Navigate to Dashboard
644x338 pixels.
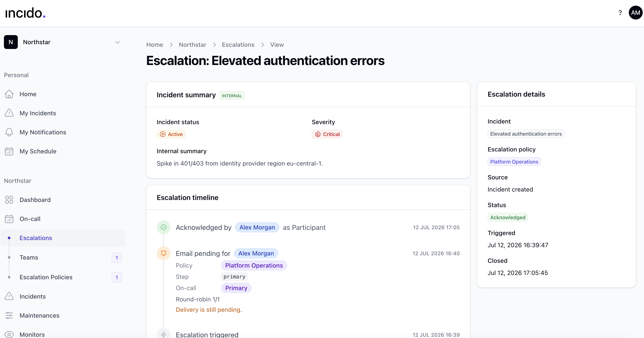pyautogui.click(x=35, y=200)
